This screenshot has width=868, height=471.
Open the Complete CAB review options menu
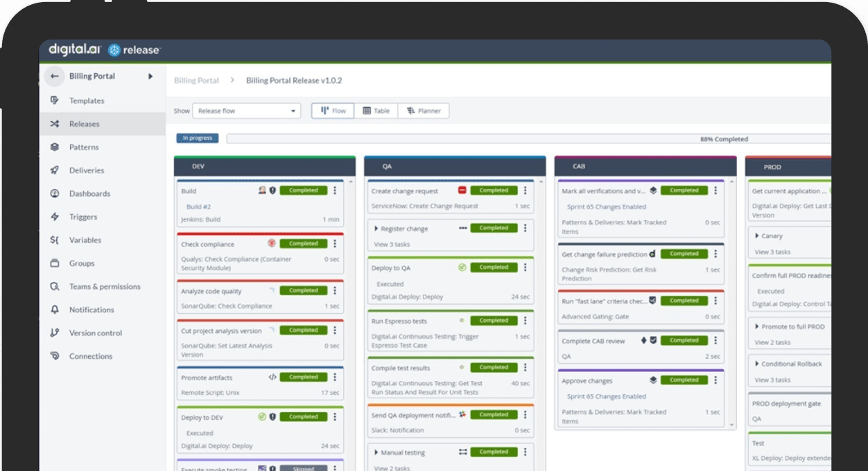click(x=715, y=341)
